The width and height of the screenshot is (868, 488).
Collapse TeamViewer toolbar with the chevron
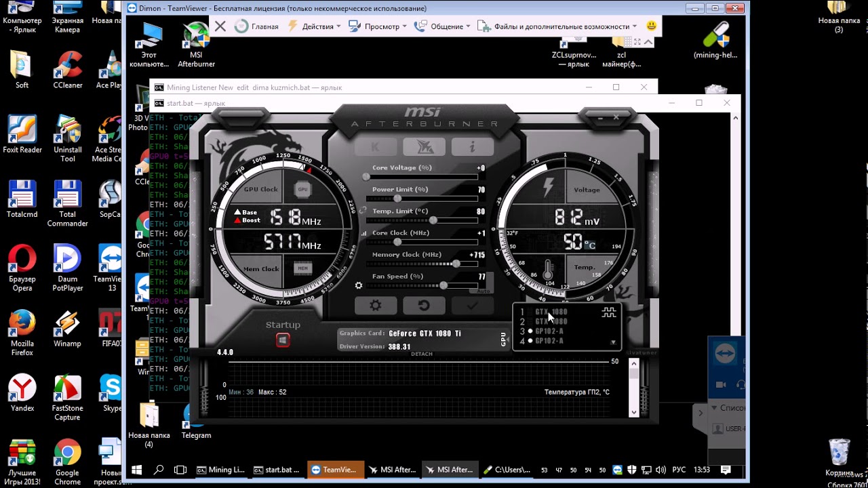coord(648,42)
